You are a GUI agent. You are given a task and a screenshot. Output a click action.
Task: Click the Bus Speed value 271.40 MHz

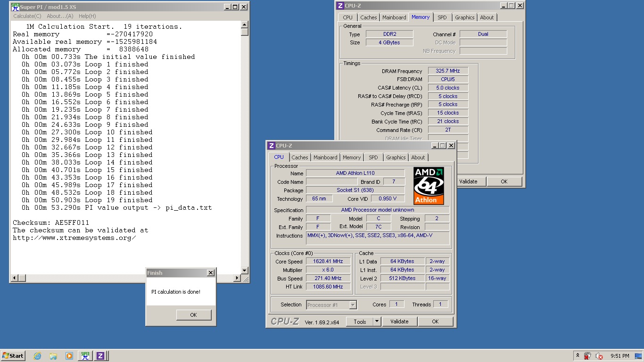click(328, 279)
